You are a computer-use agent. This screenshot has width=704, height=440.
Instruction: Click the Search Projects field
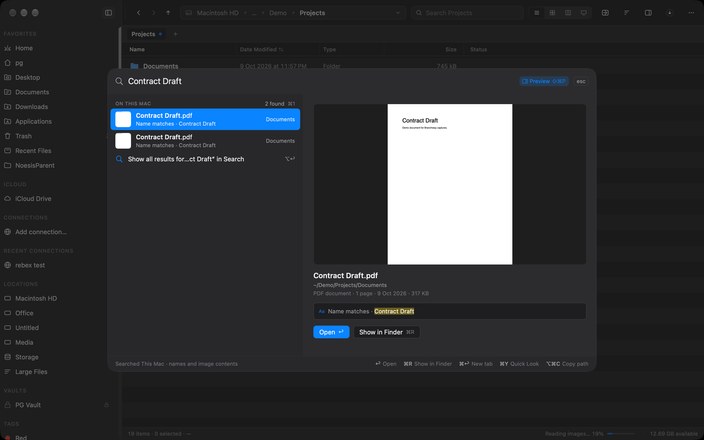point(467,13)
